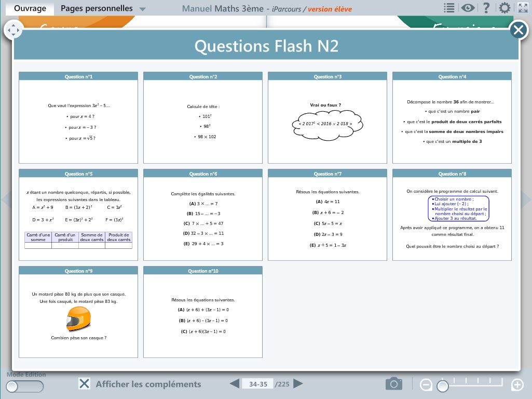Open help with the question mark icon
Viewport: 532px width, 399px height.
pos(486,8)
